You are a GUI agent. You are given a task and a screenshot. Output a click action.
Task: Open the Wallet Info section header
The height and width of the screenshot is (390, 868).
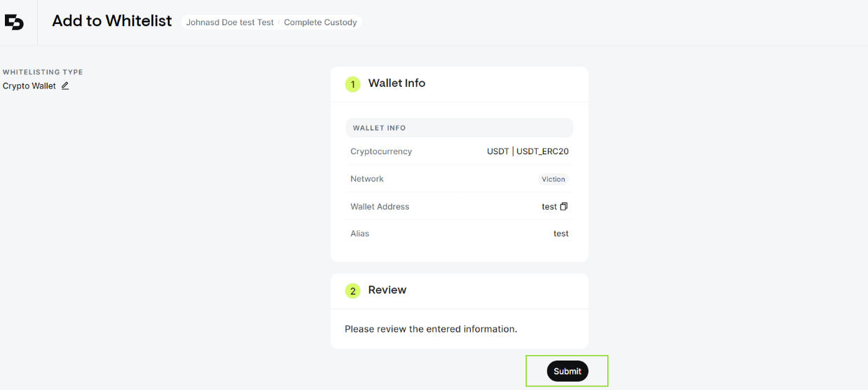397,83
